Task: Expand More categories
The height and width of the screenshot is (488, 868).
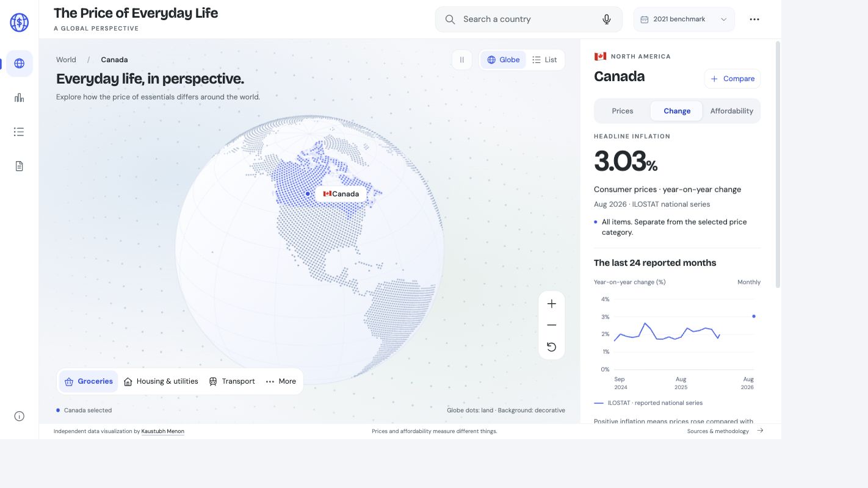Action: [281, 382]
